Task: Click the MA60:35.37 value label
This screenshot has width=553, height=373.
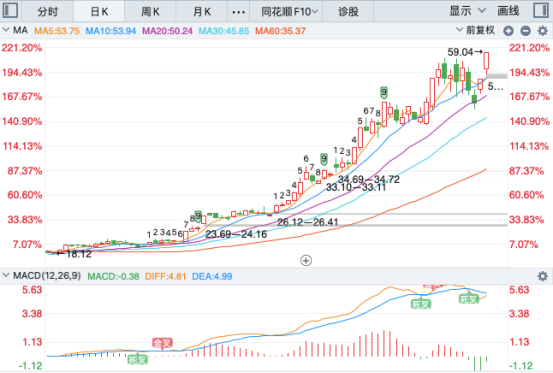Action: [x=280, y=31]
